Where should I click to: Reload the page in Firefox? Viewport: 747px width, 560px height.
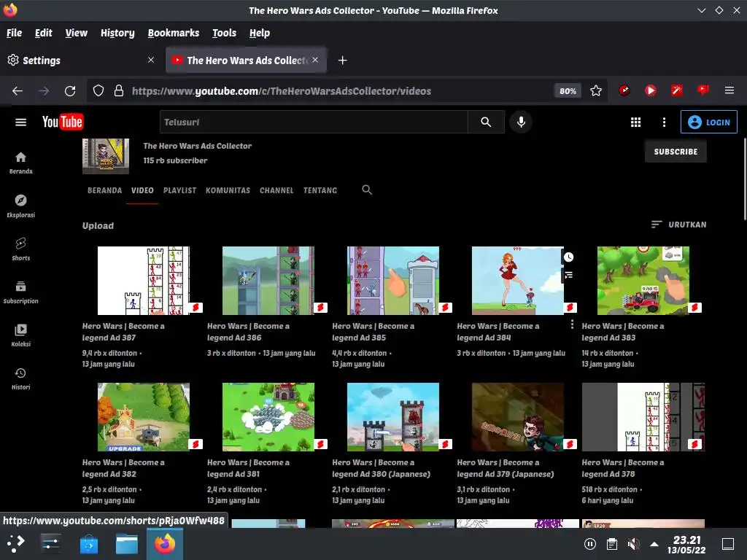[70, 91]
